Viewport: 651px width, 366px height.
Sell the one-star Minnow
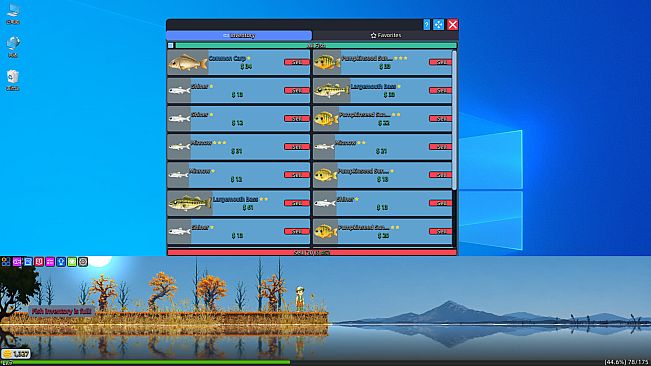click(x=296, y=175)
